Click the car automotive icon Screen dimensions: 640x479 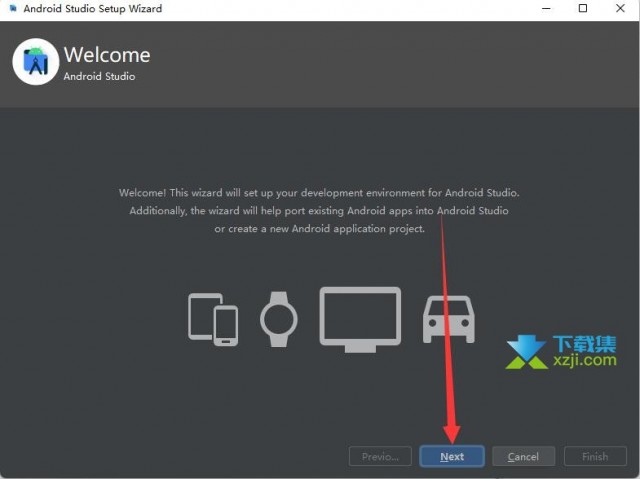pyautogui.click(x=449, y=319)
